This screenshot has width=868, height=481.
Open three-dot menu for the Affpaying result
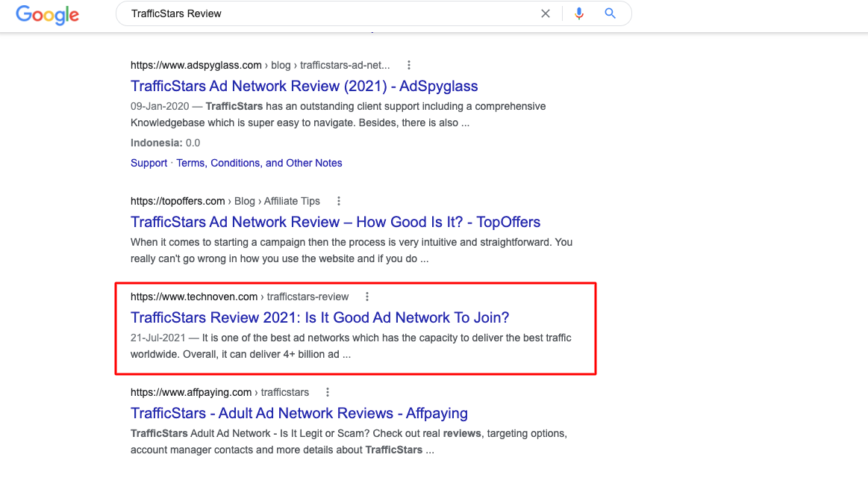click(x=327, y=392)
